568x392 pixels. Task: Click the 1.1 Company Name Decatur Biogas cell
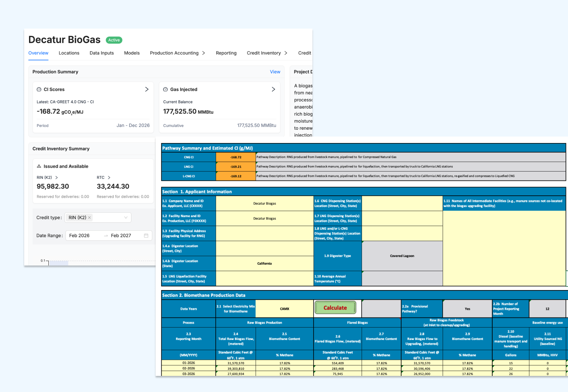click(x=264, y=203)
